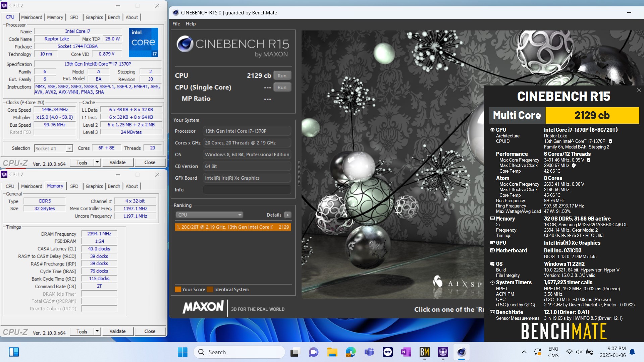Expand Tools dropdown arrow in bottom CPU-Z

click(x=97, y=331)
